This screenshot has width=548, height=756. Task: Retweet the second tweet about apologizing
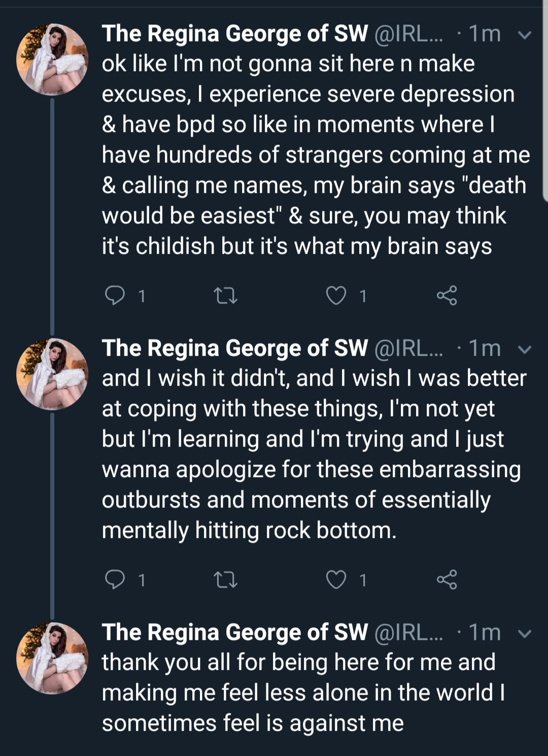(x=225, y=579)
